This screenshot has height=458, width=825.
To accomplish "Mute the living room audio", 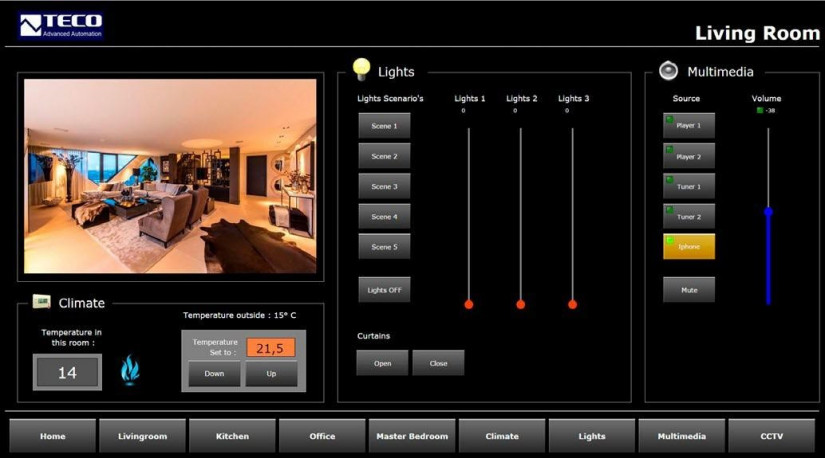I will pyautogui.click(x=688, y=290).
